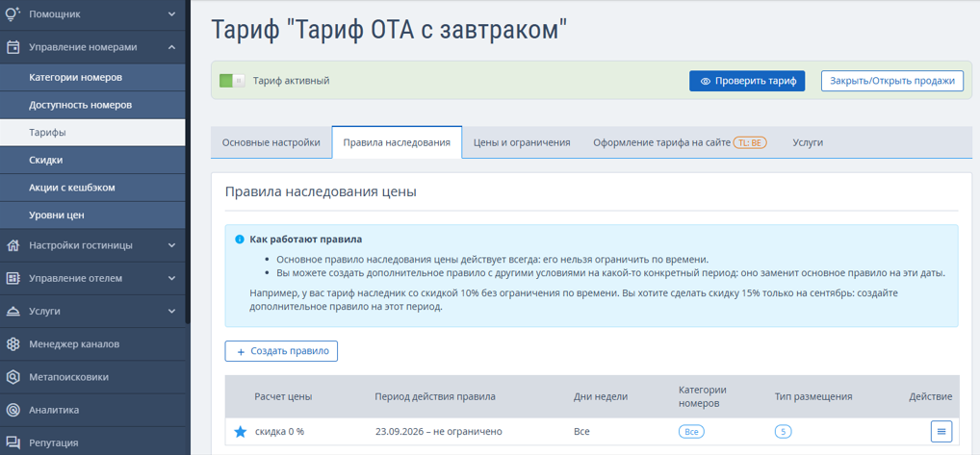The width and height of the screenshot is (980, 455).
Task: Click the Репутация chat icon
Action: pyautogui.click(x=13, y=442)
